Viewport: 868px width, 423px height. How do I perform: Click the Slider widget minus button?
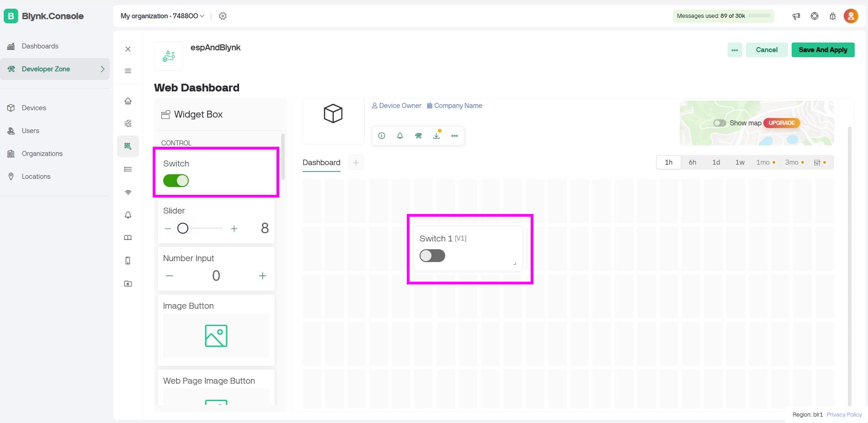168,228
